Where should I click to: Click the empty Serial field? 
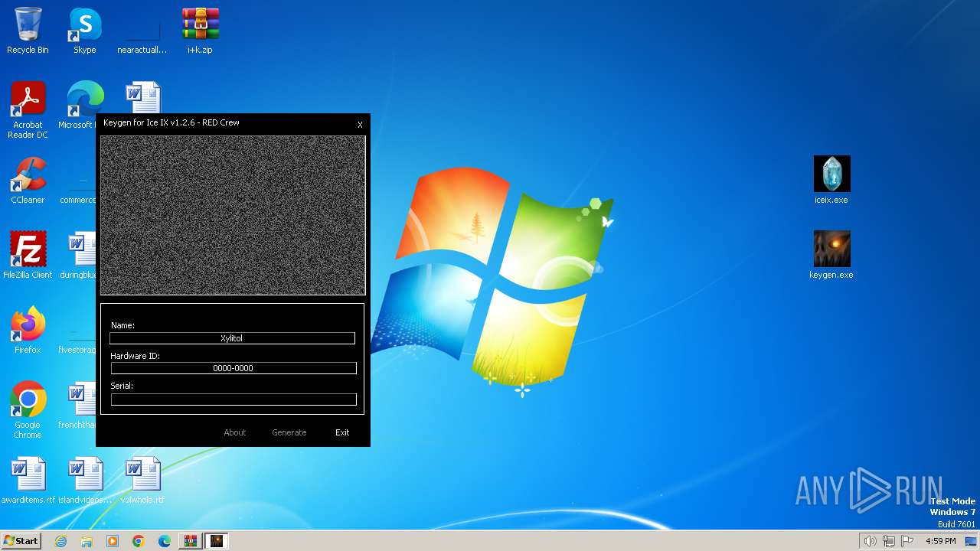[234, 399]
